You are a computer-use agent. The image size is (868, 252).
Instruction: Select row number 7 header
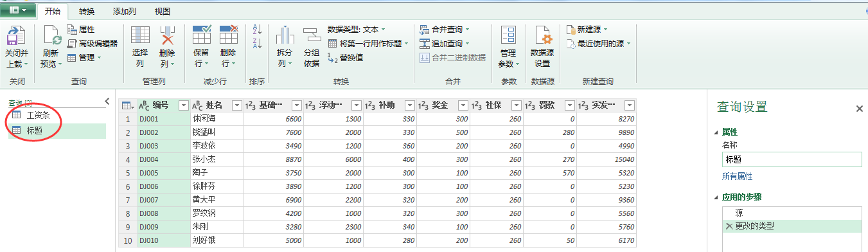127,200
